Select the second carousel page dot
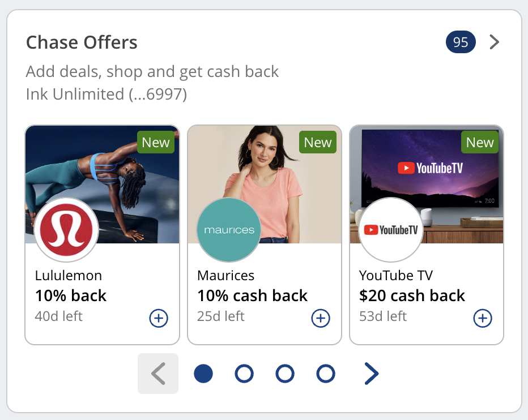 point(244,374)
